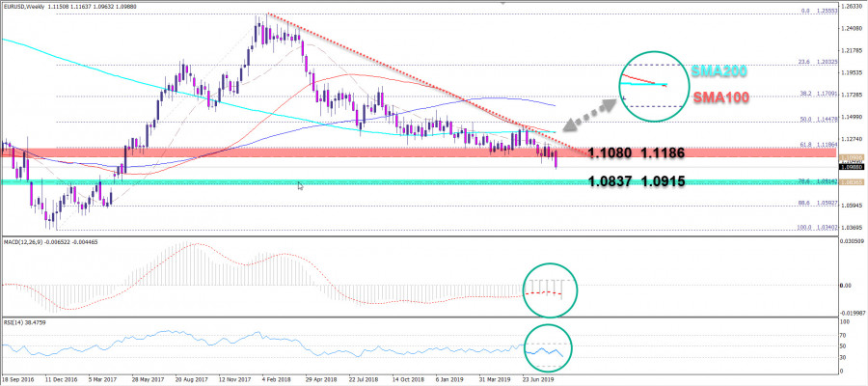
Task: Click the MACD zero level label 0.00
Action: [x=845, y=286]
